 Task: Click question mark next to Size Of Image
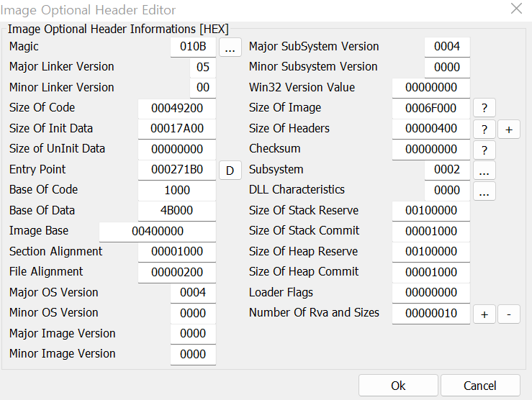pos(484,108)
